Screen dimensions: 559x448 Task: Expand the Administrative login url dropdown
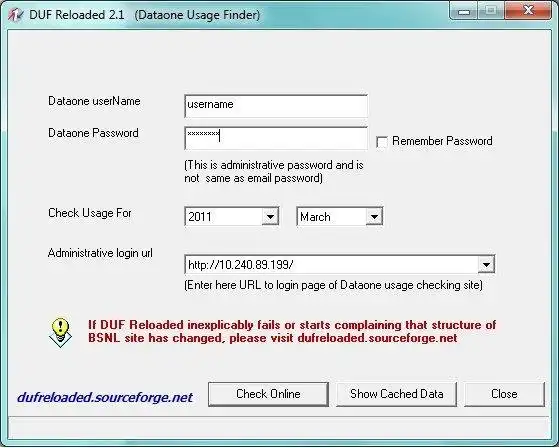(x=486, y=264)
